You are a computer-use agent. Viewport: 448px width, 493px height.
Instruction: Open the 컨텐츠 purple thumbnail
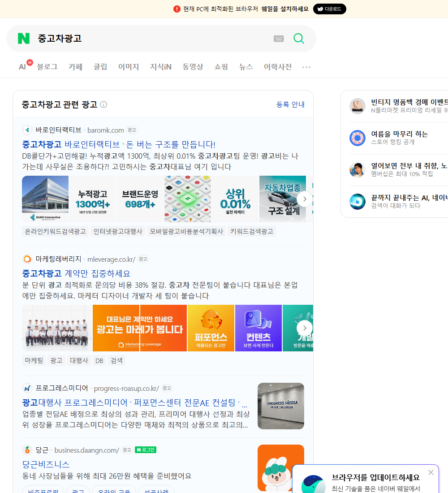[x=258, y=328]
